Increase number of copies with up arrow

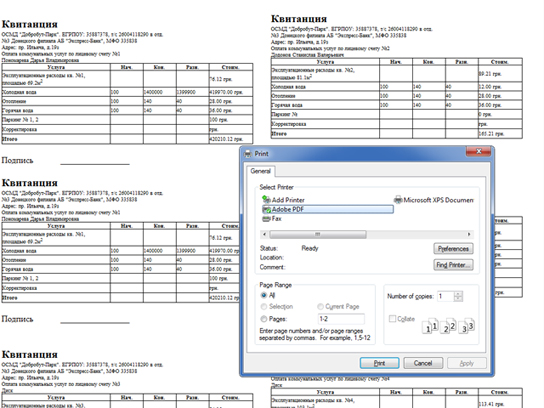(458, 294)
